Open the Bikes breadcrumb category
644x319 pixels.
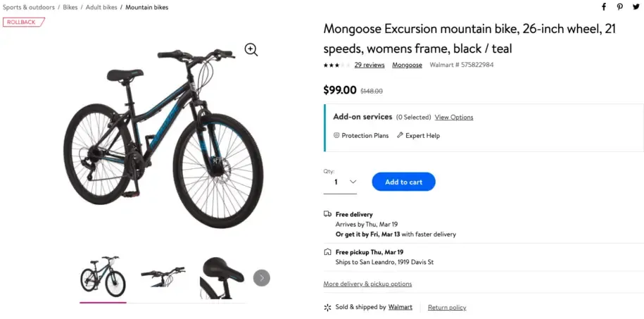click(70, 7)
